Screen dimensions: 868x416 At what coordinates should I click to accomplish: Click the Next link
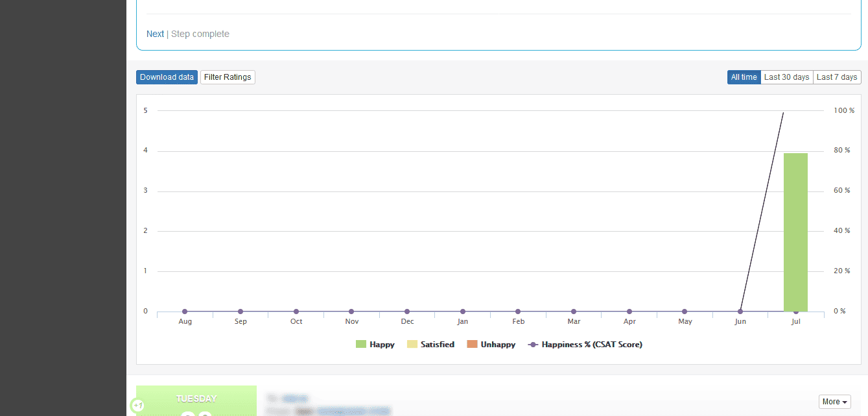[x=155, y=34]
